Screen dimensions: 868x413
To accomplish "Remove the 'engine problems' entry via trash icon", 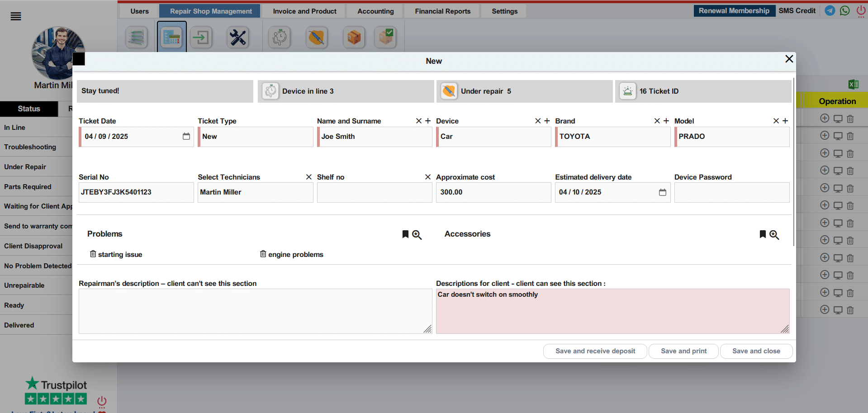I will (263, 254).
